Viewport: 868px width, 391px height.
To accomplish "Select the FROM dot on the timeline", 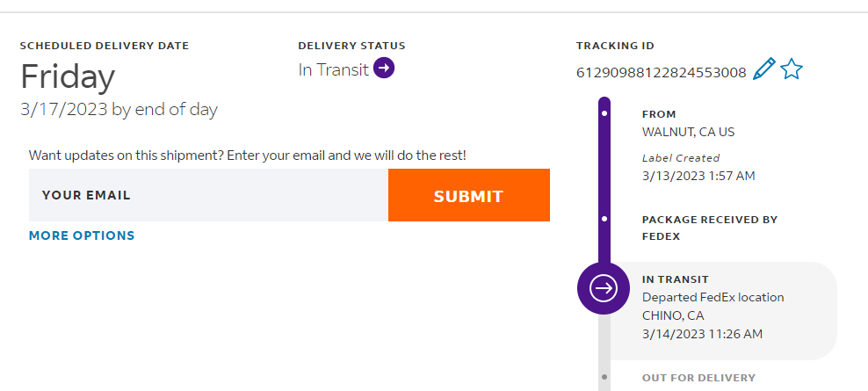I will click(x=604, y=113).
